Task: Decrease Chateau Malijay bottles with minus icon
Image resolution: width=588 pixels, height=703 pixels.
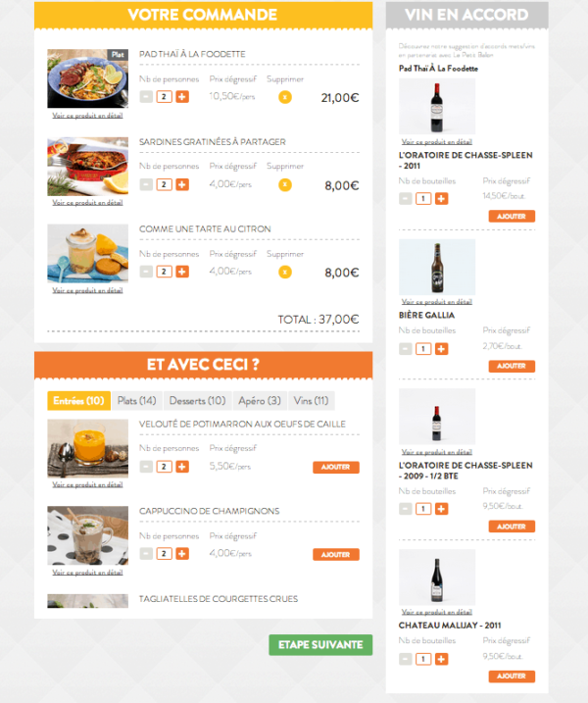Action: [405, 659]
